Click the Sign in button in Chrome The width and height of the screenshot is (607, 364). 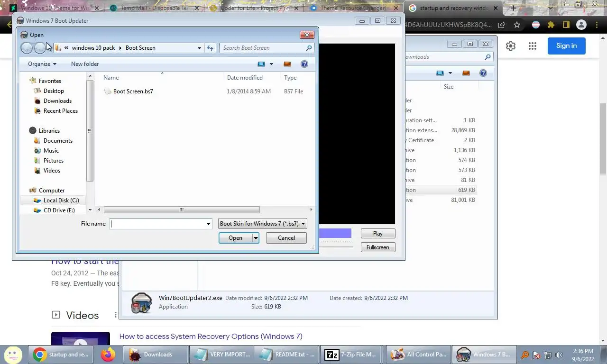567,46
